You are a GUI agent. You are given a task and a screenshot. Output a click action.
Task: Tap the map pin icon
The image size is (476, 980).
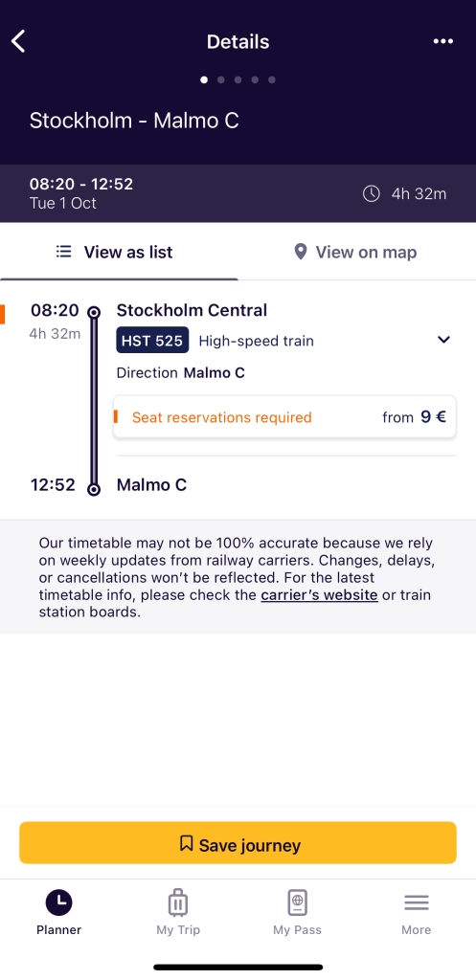point(300,252)
